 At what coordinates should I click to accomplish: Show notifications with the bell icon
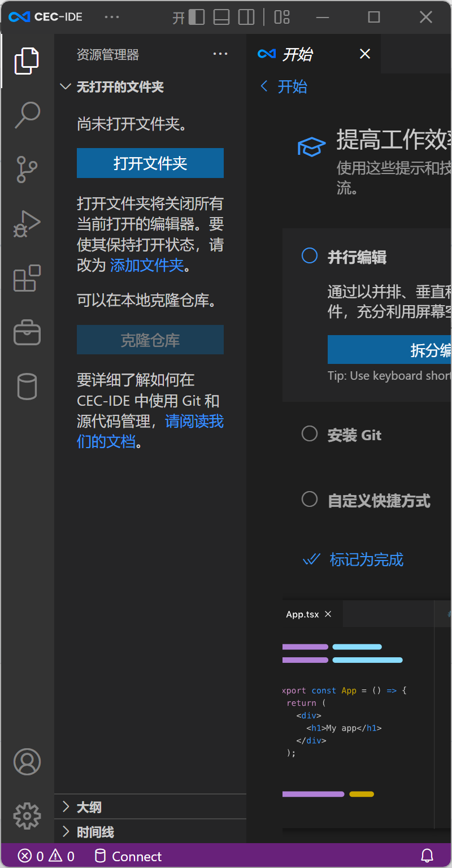(428, 856)
